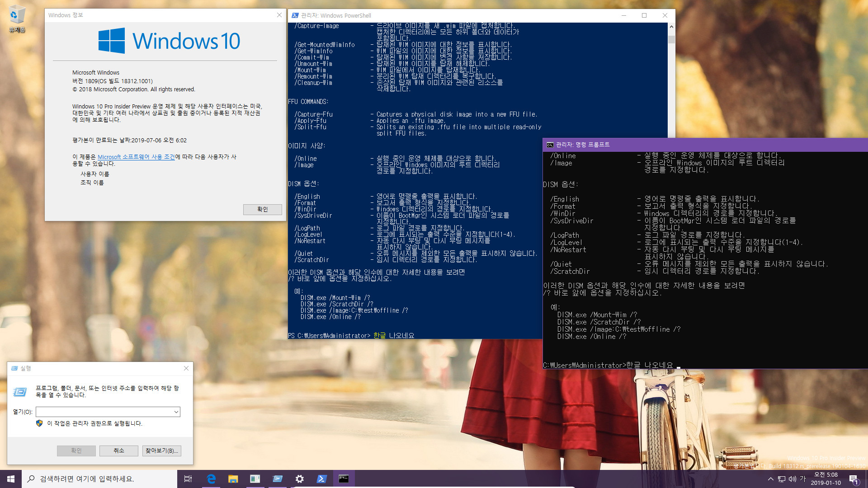Viewport: 868px width, 488px height.
Task: Close the Windows PowerShell window
Action: point(665,15)
